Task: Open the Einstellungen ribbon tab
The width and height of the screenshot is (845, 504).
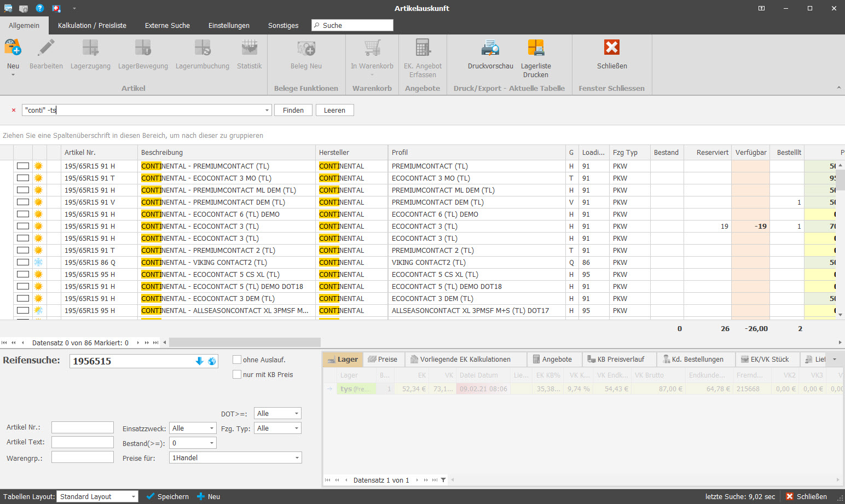Action: coord(229,25)
